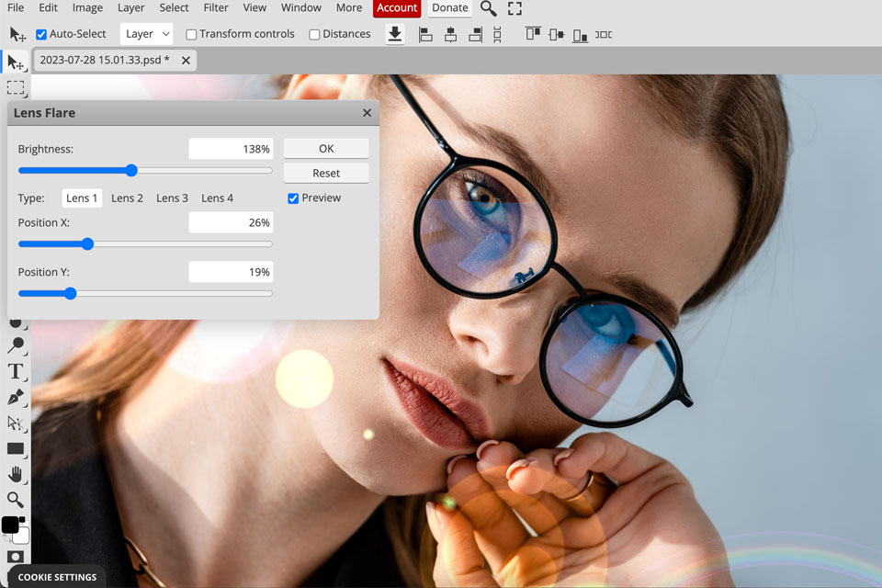Viewport: 882px width, 588px height.
Task: Open COOKIE SETTINGS
Action: click(x=57, y=577)
